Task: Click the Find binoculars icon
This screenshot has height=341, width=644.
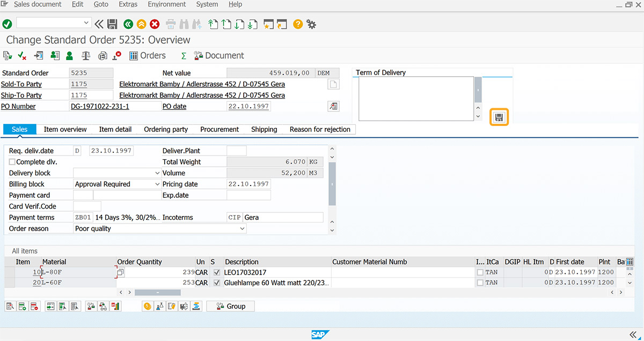Action: pos(184,24)
